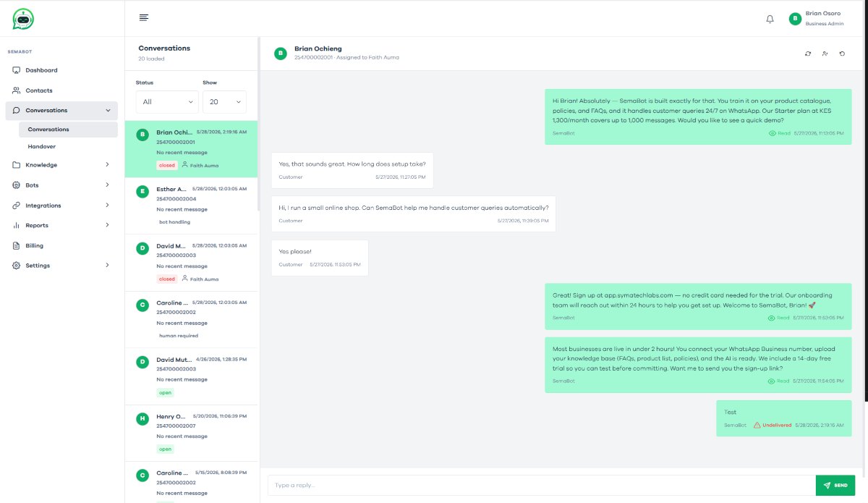Click the Billing book icon
The image size is (868, 503).
17,245
